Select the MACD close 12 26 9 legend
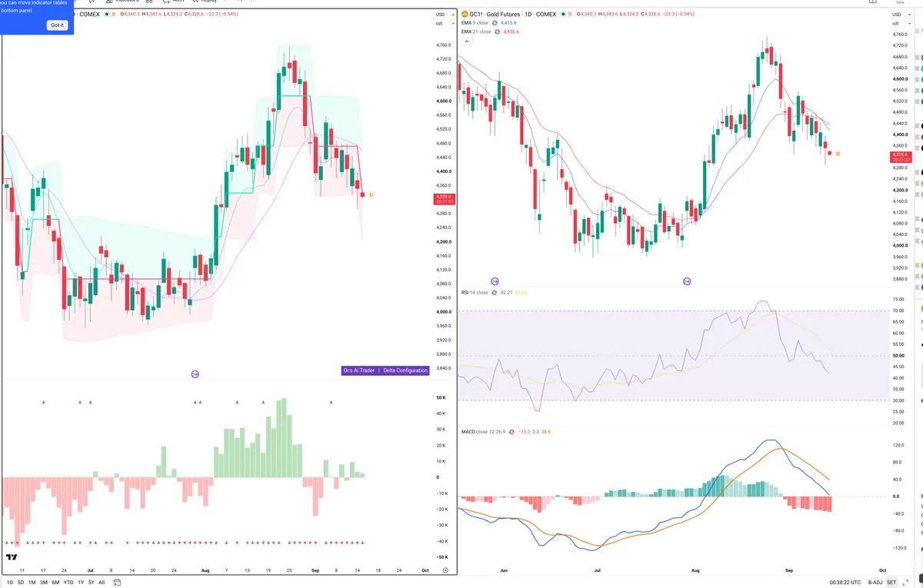 [484, 432]
